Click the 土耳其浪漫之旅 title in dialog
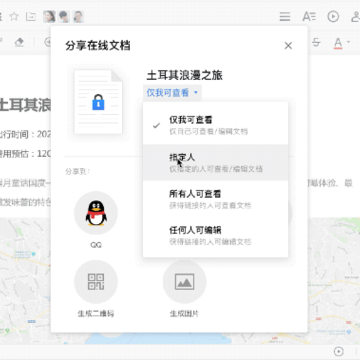Screen dimensions: 360x360 coord(184,75)
